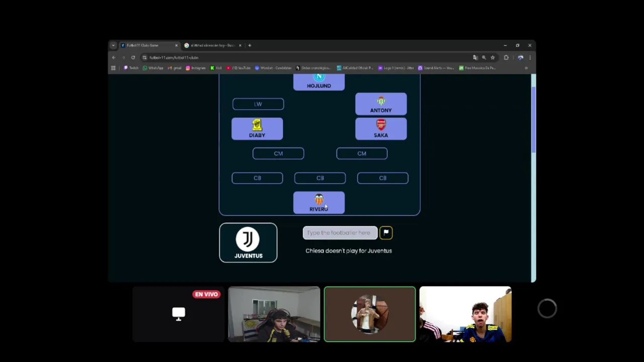Image resolution: width=644 pixels, height=362 pixels.
Task: Click the Juventus club card
Action: point(248,243)
